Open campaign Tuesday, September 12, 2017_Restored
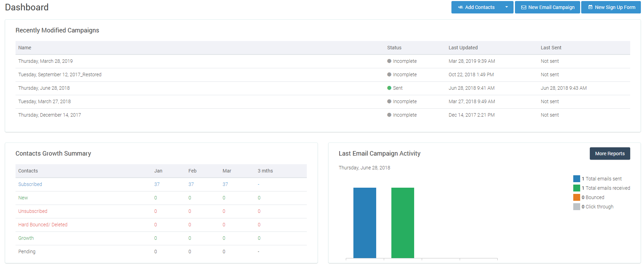 60,75
